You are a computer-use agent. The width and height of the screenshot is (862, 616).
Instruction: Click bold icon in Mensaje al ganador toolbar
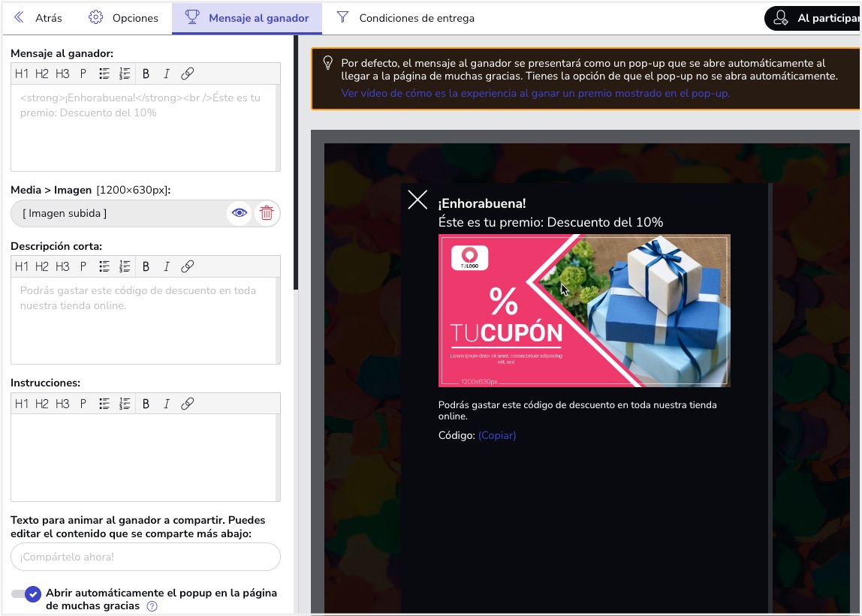pyautogui.click(x=146, y=74)
